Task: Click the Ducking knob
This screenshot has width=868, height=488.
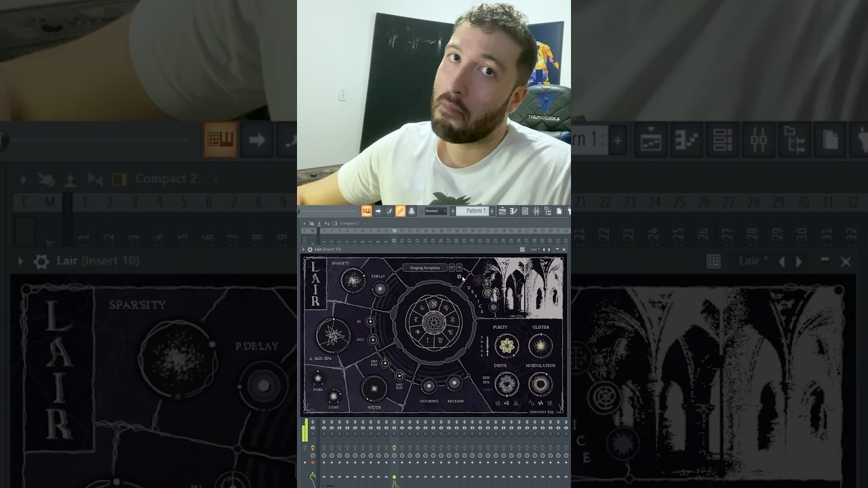Action: (429, 386)
